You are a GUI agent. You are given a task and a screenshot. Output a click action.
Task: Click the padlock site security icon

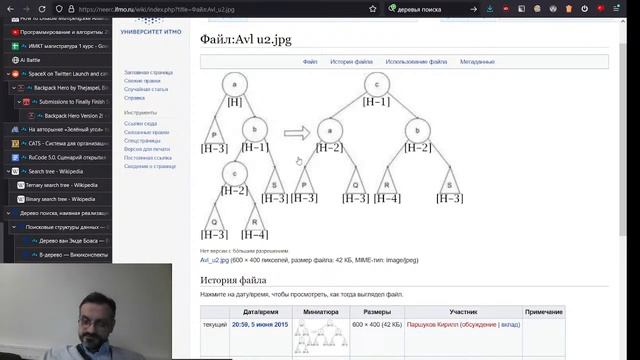click(x=71, y=9)
